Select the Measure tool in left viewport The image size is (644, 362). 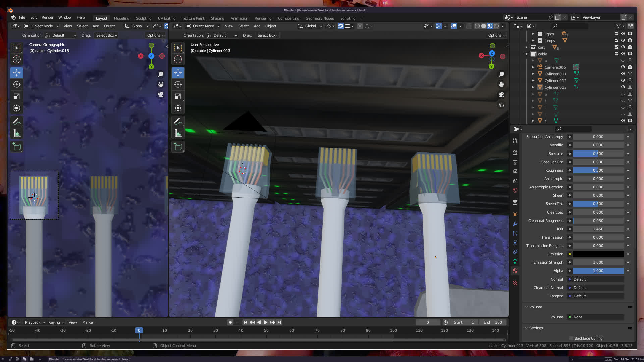click(17, 133)
